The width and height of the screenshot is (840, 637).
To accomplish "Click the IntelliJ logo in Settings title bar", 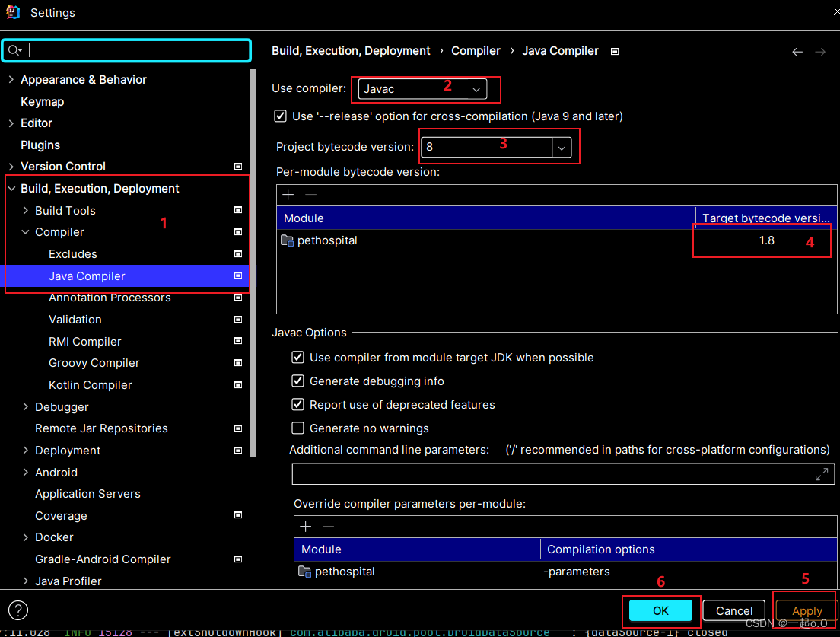I will [x=13, y=12].
